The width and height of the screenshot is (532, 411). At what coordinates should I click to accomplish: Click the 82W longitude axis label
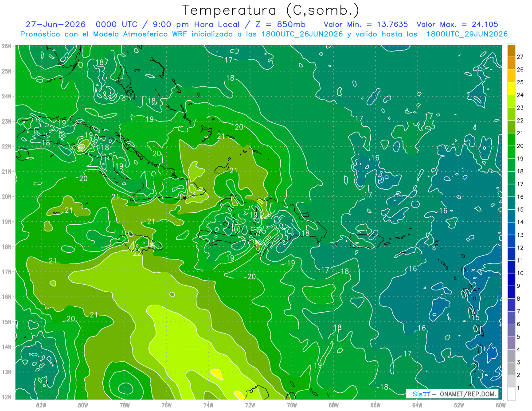pyautogui.click(x=41, y=405)
